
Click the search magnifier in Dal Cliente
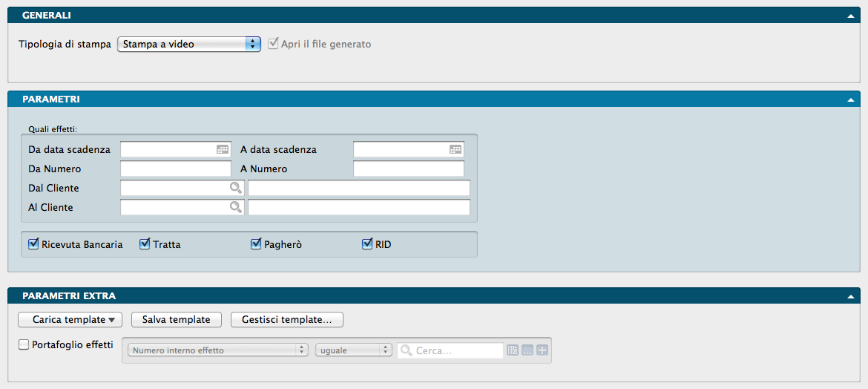[236, 188]
